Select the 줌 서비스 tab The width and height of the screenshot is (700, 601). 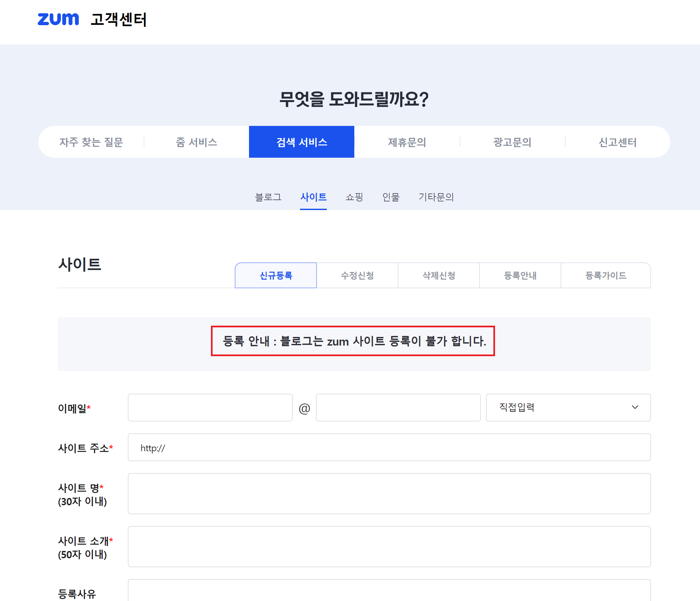point(196,142)
